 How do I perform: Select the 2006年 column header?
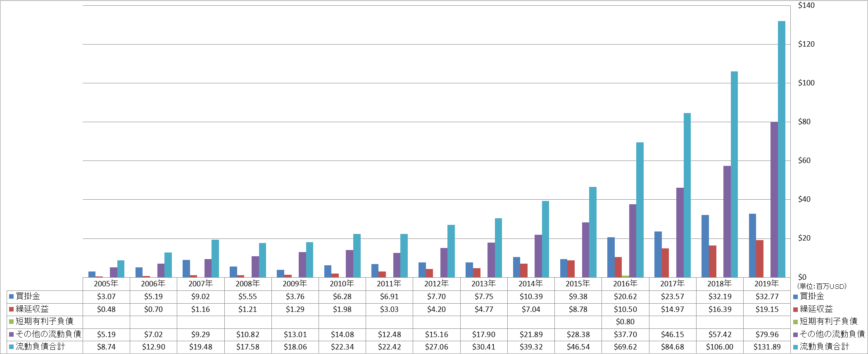coord(153,284)
